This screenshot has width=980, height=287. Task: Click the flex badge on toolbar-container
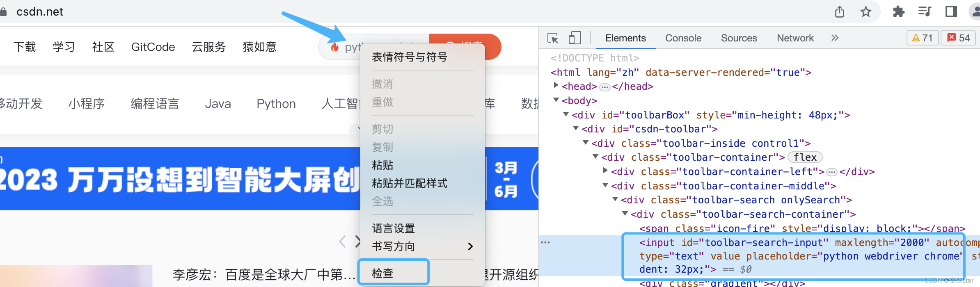click(805, 157)
